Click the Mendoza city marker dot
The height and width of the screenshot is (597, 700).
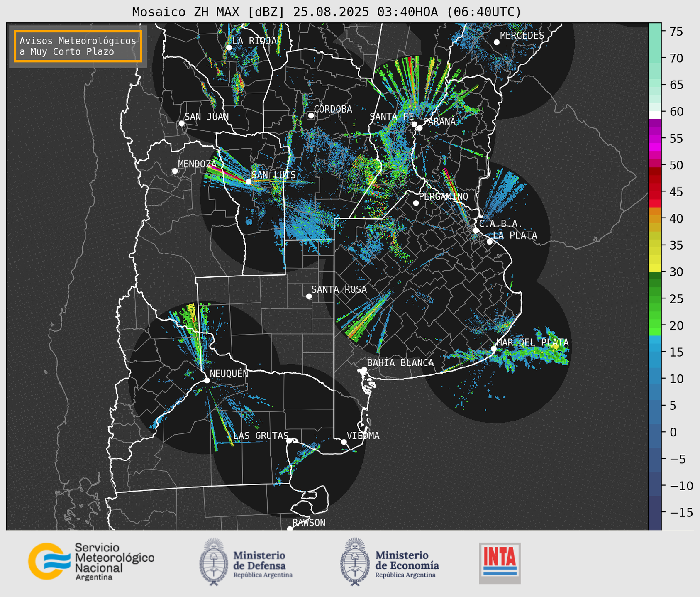(175, 171)
